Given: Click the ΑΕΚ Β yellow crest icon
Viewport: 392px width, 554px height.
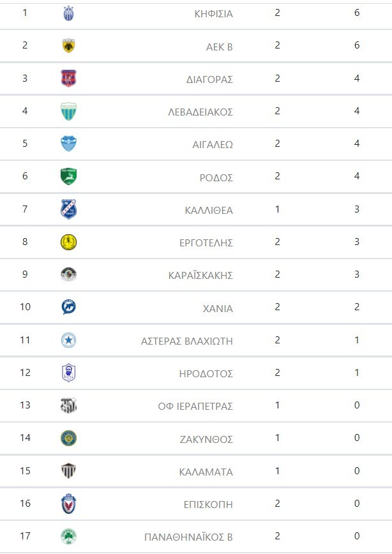Looking at the screenshot, I should [x=68, y=45].
